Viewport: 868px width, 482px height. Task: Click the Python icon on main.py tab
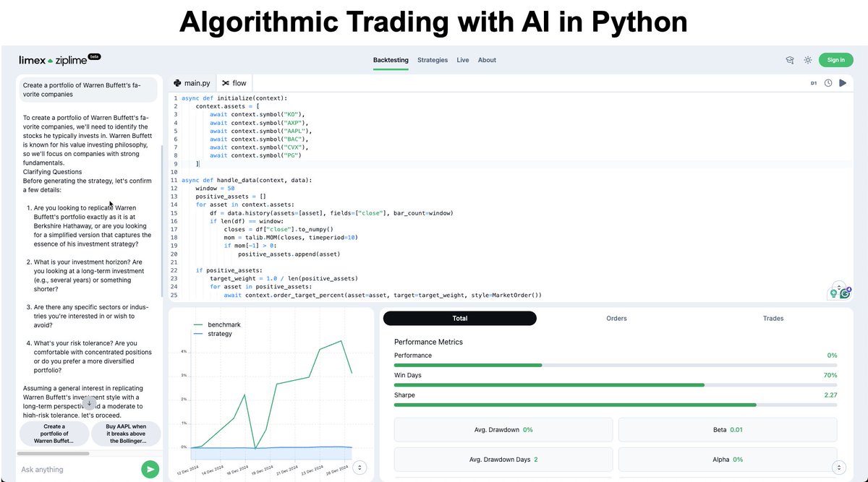(177, 83)
